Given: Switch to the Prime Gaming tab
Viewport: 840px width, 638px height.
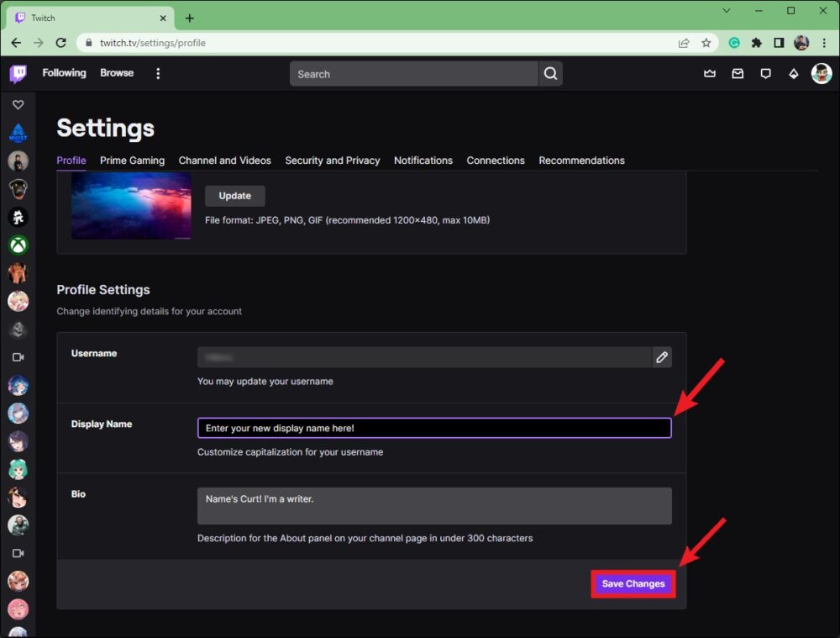Looking at the screenshot, I should point(132,161).
